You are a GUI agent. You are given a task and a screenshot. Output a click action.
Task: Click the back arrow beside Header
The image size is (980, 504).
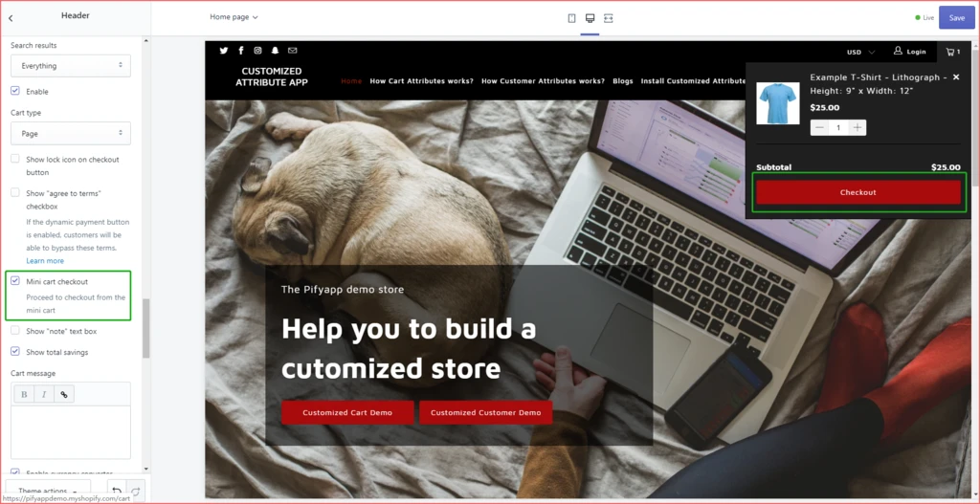(11, 18)
